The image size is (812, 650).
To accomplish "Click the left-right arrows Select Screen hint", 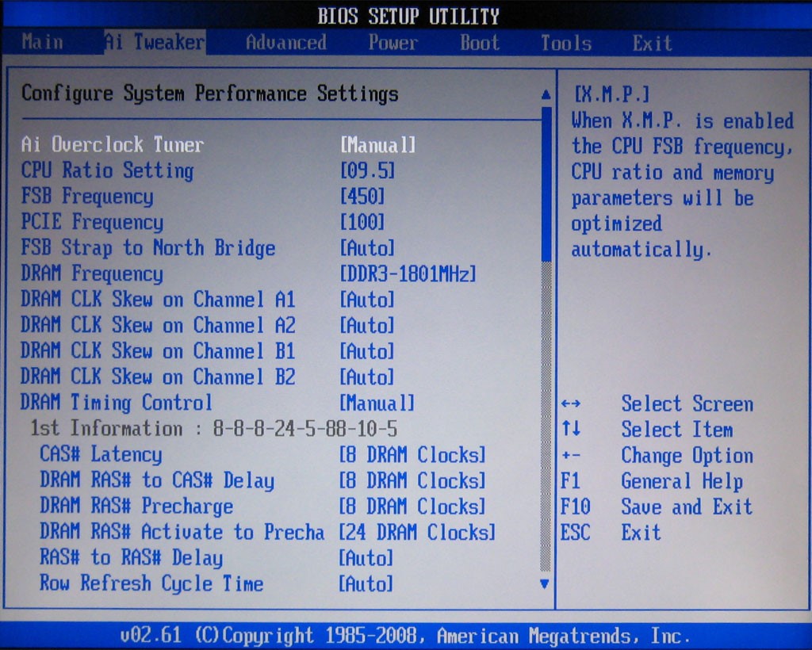I will click(x=657, y=403).
